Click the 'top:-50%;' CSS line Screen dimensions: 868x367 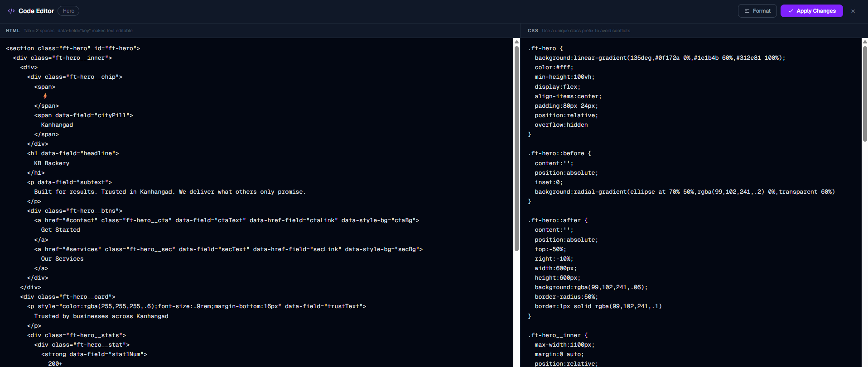[x=550, y=249]
